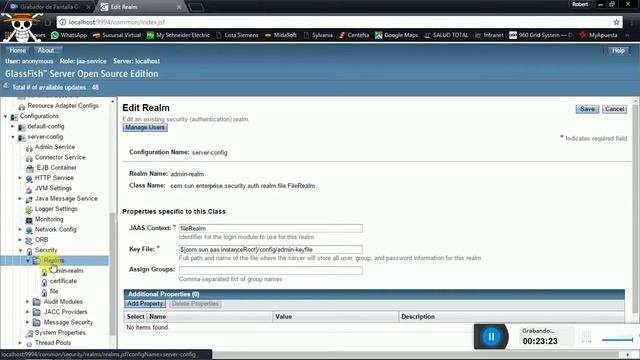Expand Java Message Service arrow
The image size is (640, 360).
pyautogui.click(x=20, y=198)
